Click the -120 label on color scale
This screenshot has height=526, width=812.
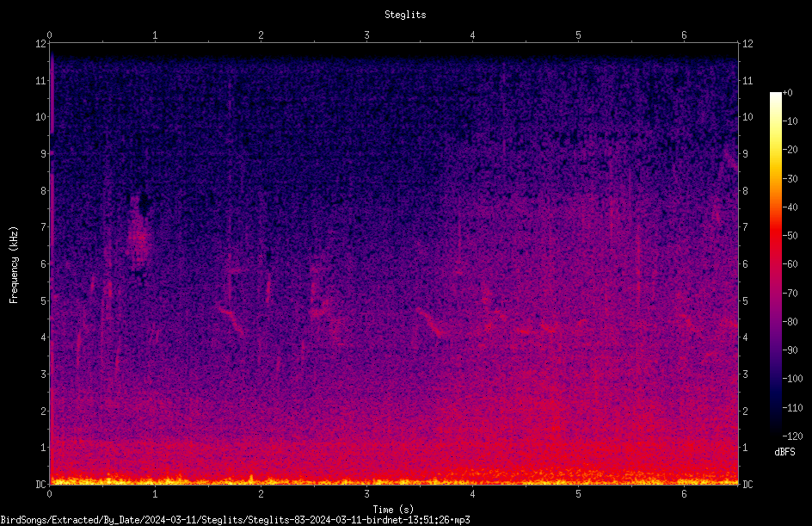792,436
